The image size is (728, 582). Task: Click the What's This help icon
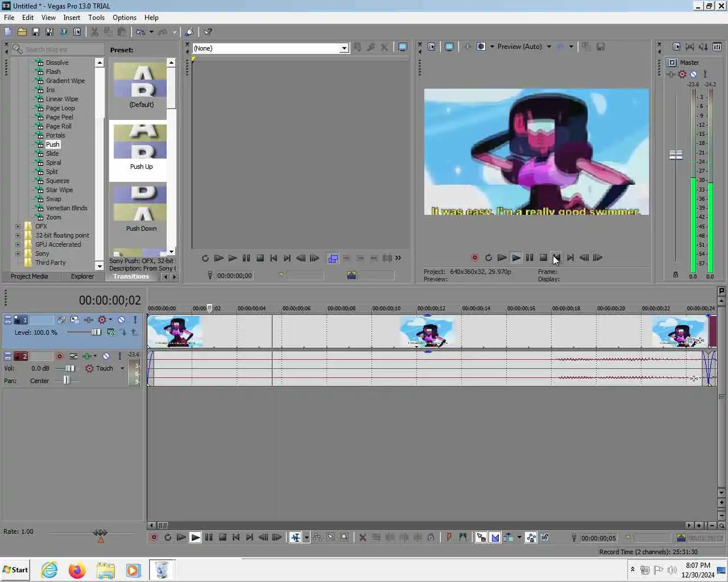pyautogui.click(x=208, y=32)
